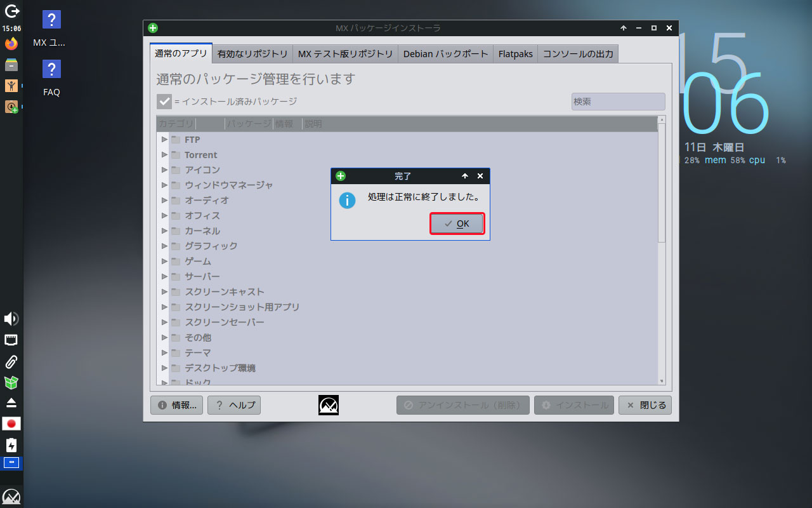Open MX テスト版リポジトリ tab
The image size is (812, 508).
[x=346, y=54]
